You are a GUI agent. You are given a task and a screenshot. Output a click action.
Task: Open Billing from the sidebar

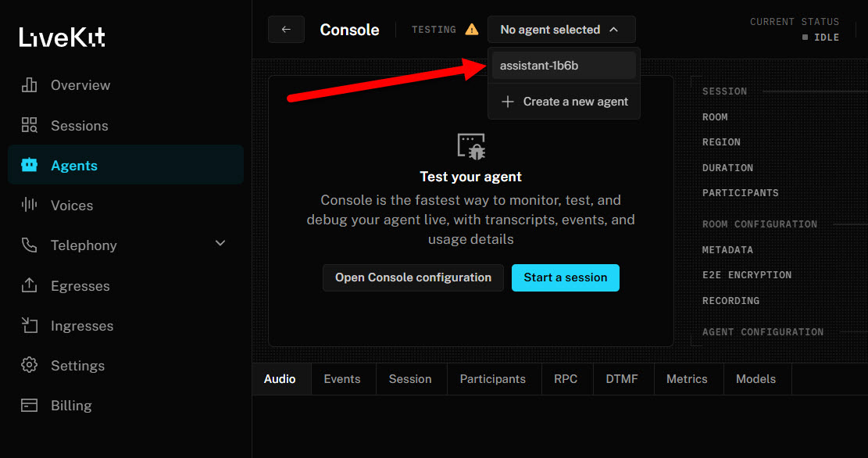126,405
